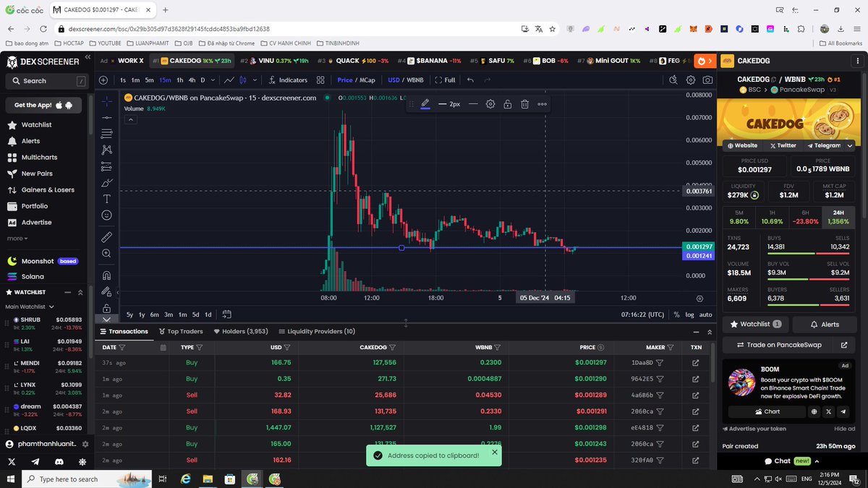Switch chart to MCap view
Screen dimensions: 868x488
(367, 80)
